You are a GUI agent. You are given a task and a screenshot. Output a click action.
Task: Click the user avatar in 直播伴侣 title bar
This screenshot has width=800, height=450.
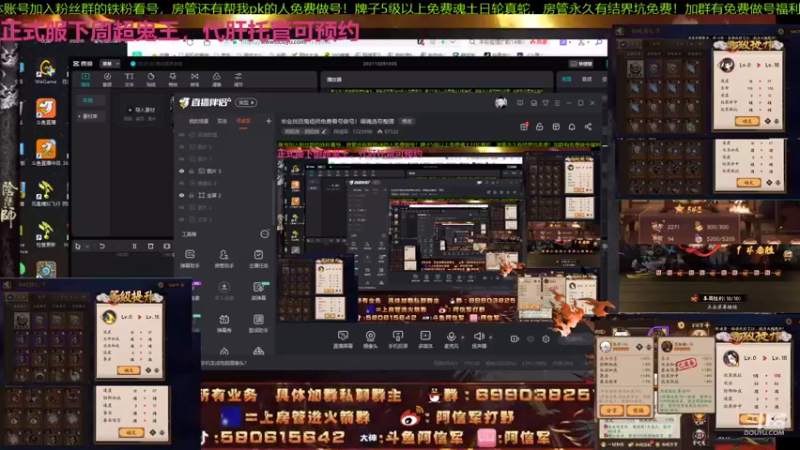point(501,103)
